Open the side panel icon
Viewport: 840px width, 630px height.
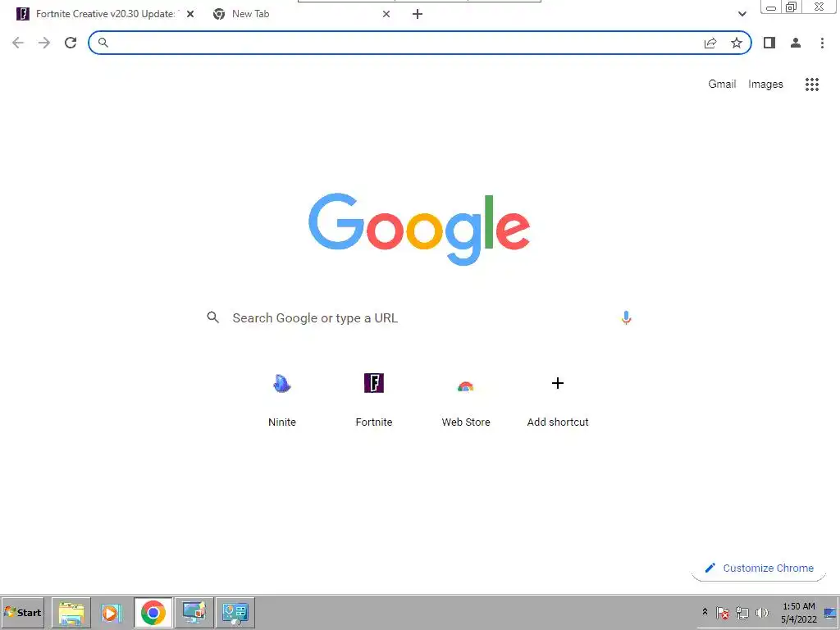coord(769,43)
